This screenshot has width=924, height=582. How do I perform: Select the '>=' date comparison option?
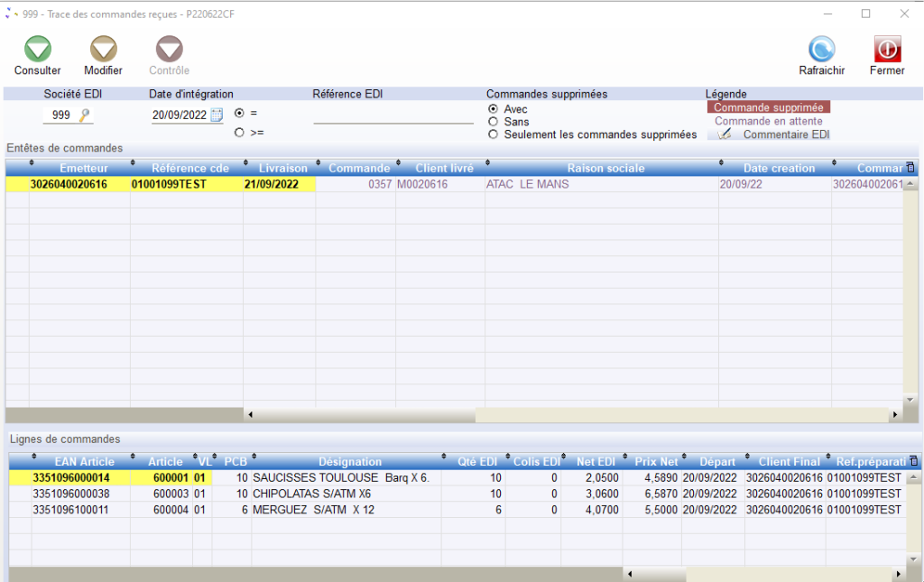pyautogui.click(x=239, y=133)
